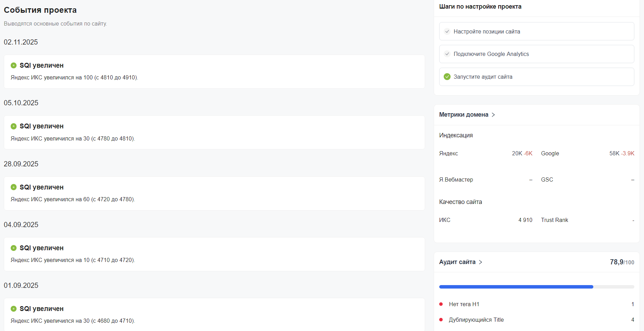Click green status dot of 28.09.2025 event
The image size is (644, 331).
tap(14, 187)
